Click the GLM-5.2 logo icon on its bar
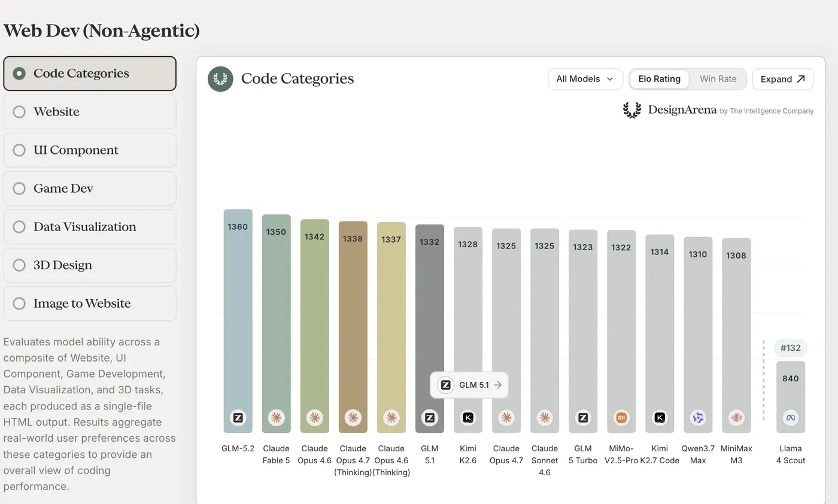The width and height of the screenshot is (838, 504). tap(238, 418)
